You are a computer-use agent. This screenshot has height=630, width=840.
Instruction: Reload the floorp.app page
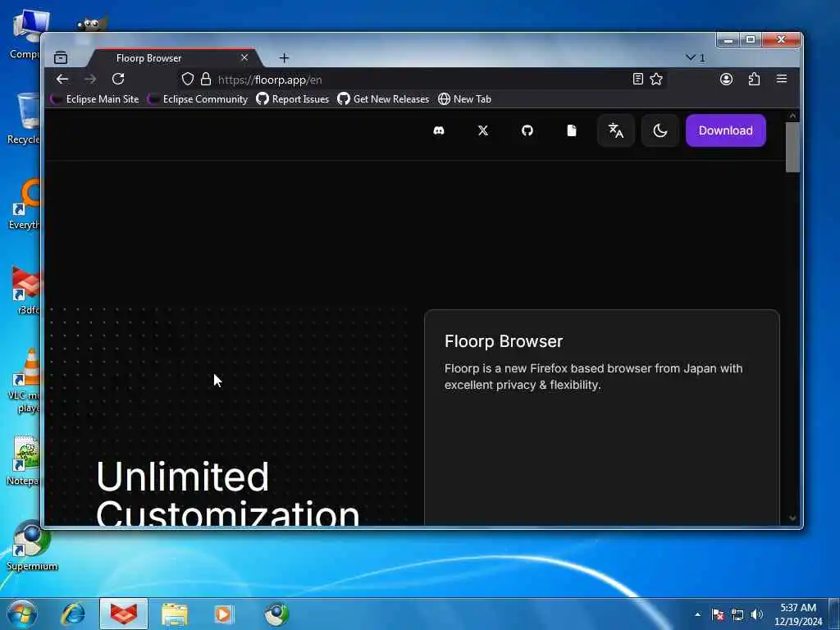tap(118, 80)
